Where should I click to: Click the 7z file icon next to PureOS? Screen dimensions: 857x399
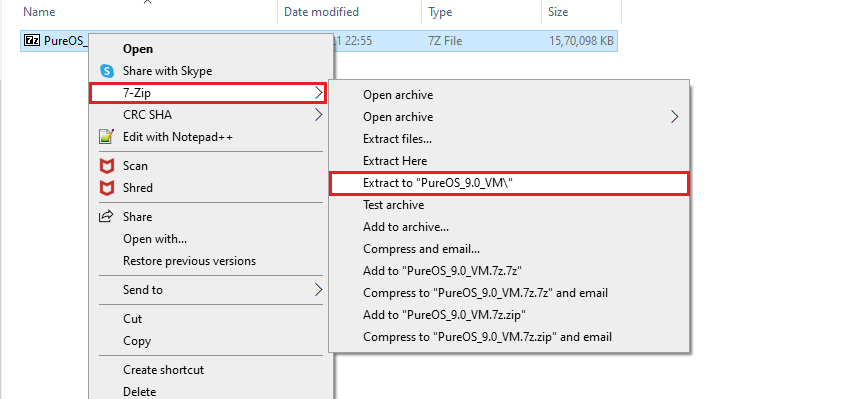[33, 40]
